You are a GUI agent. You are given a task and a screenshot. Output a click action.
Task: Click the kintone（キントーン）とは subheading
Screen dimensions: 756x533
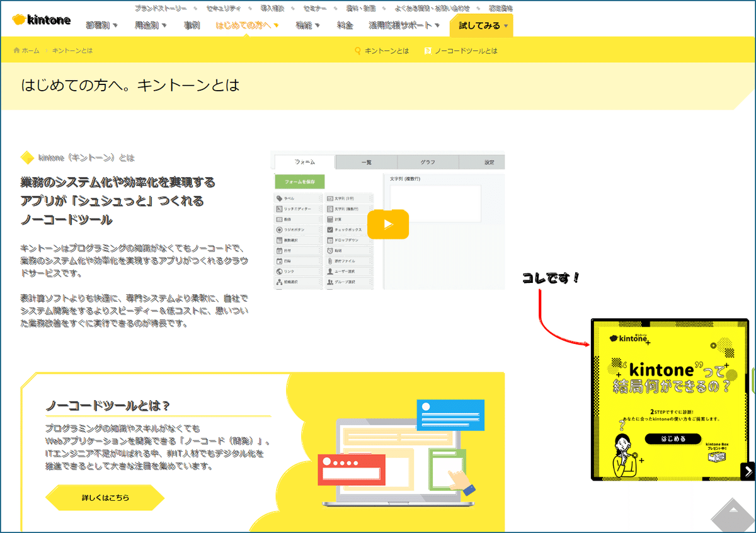tap(86, 158)
